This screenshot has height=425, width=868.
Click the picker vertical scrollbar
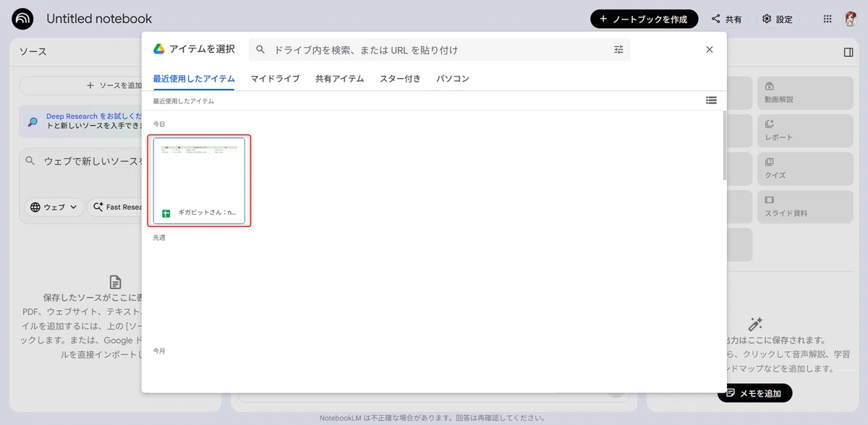(725, 145)
